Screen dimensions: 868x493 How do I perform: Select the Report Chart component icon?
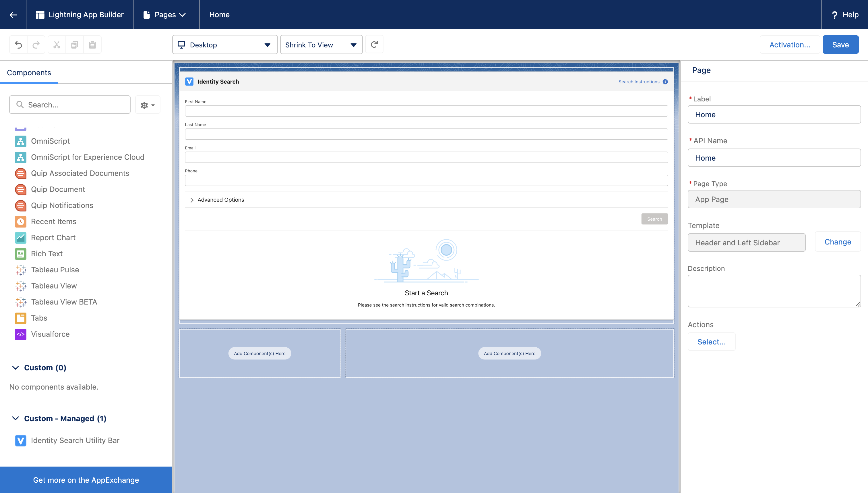click(21, 238)
